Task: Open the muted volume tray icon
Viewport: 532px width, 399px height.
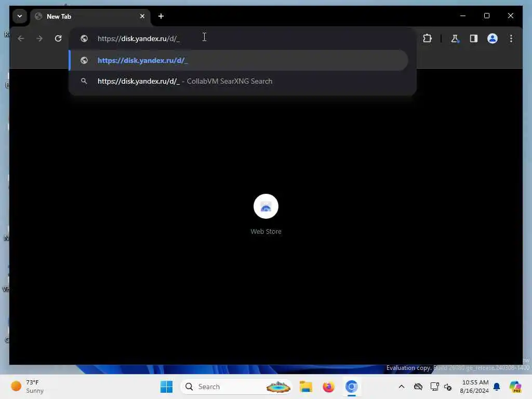Action: click(x=447, y=387)
